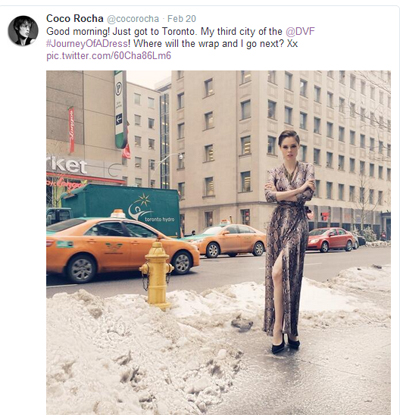Click the red vertical banner on building
The width and height of the screenshot is (400, 415).
[x=72, y=130]
